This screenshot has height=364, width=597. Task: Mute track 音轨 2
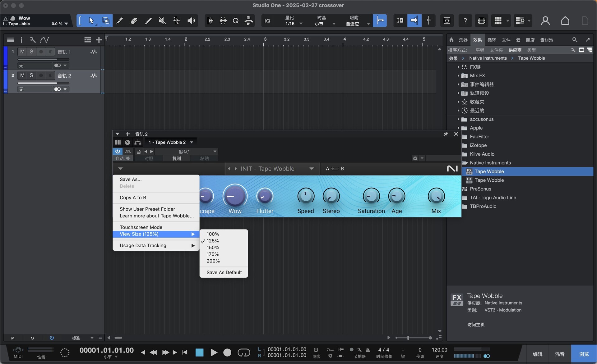pyautogui.click(x=22, y=75)
